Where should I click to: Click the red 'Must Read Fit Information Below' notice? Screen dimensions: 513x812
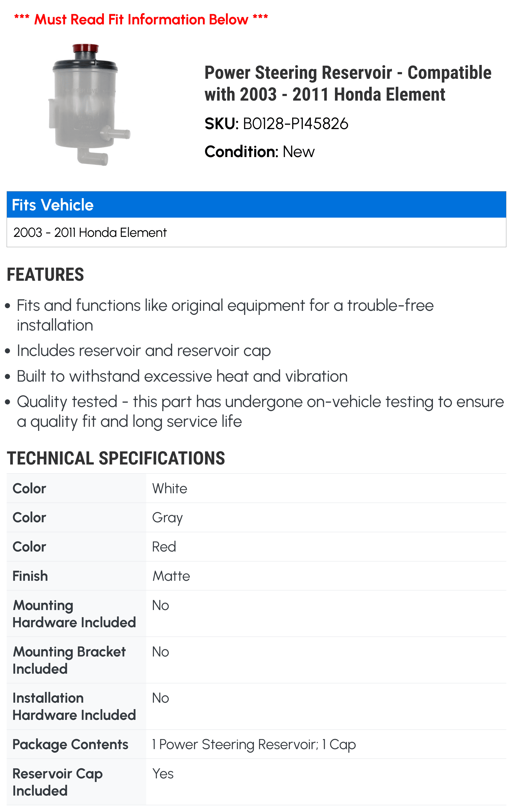[141, 19]
